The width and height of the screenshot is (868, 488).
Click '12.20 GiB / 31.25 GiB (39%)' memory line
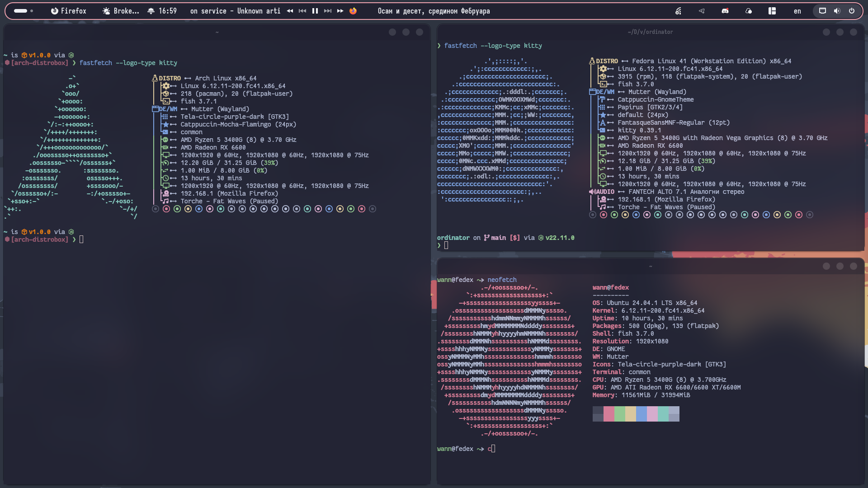coord(229,163)
